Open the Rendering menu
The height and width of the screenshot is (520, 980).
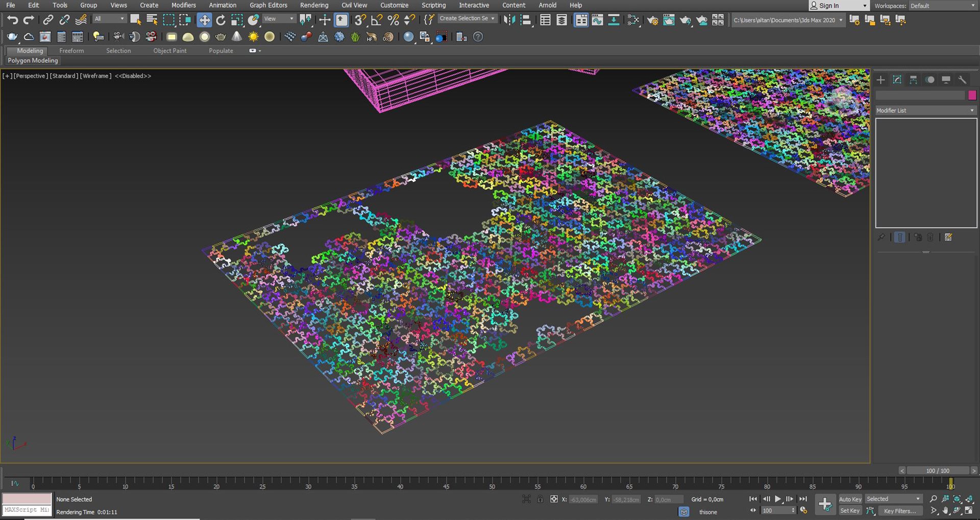[x=314, y=5]
